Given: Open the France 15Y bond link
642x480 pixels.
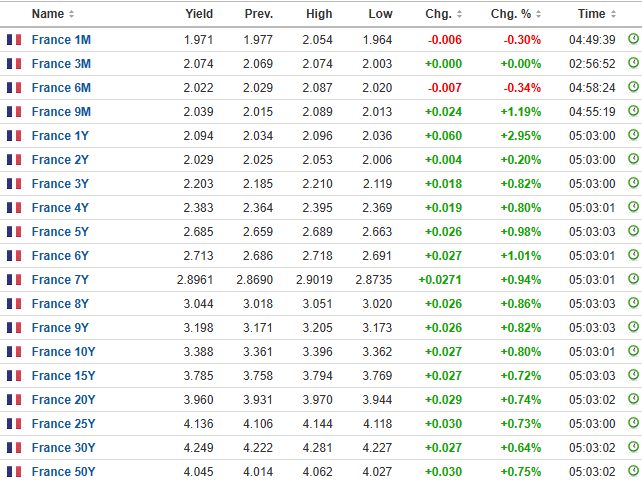Looking at the screenshot, I should click(x=63, y=375).
